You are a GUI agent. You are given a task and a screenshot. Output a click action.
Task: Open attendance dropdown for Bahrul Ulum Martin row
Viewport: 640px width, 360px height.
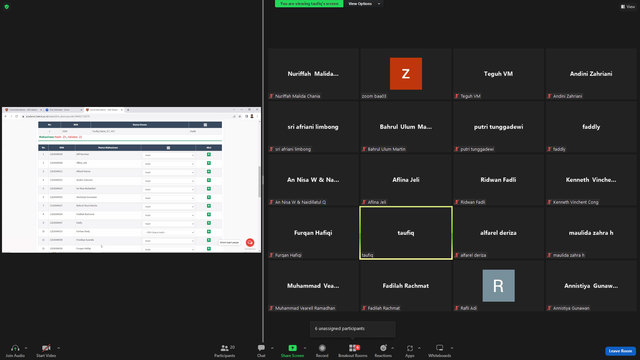click(x=168, y=207)
